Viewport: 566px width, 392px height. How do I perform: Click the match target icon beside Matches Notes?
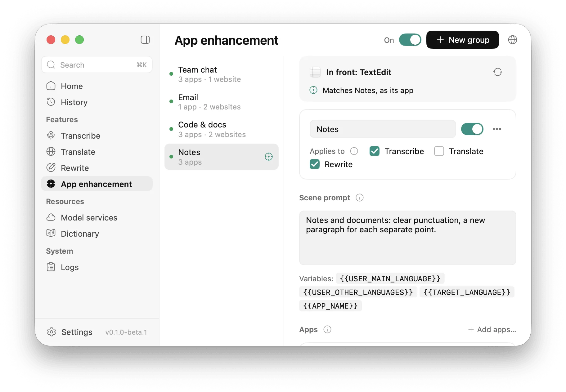[x=313, y=90]
